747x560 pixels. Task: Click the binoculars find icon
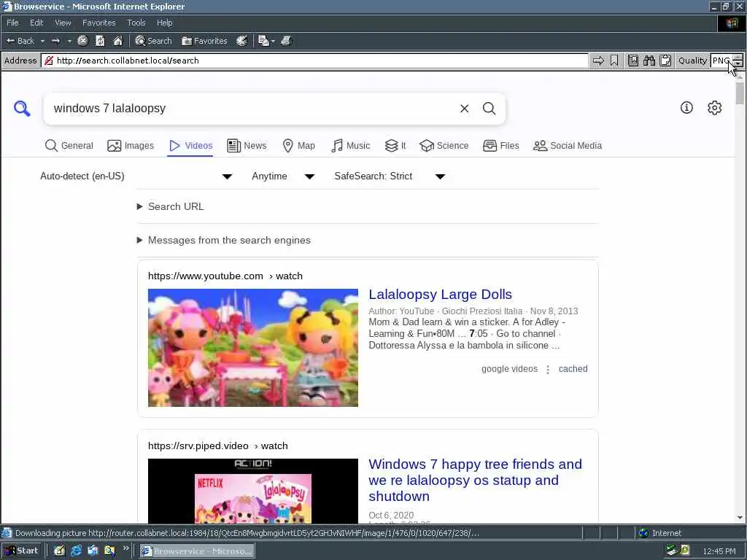[x=649, y=61]
